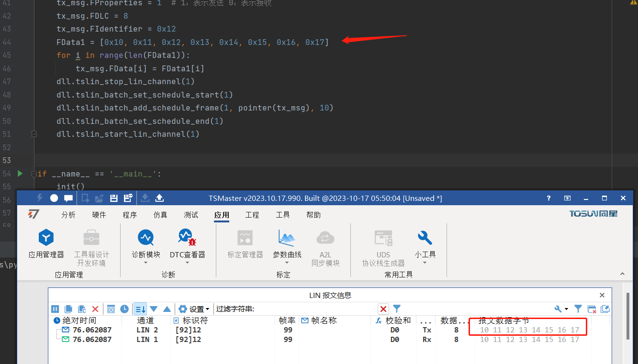This screenshot has height=364, width=638.
Task: Click in the 过滤字符串 filter input field
Action: (x=316, y=309)
